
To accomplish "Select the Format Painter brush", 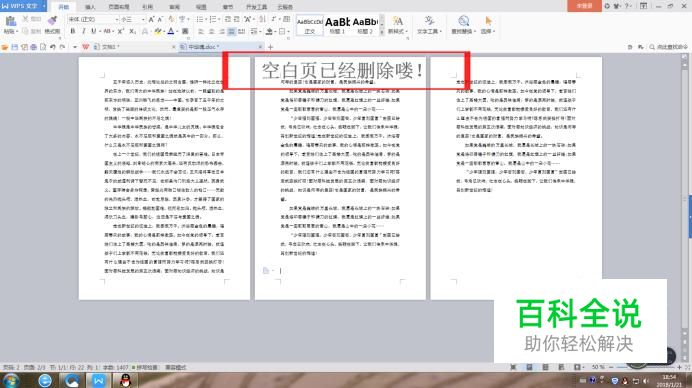I will [x=53, y=21].
